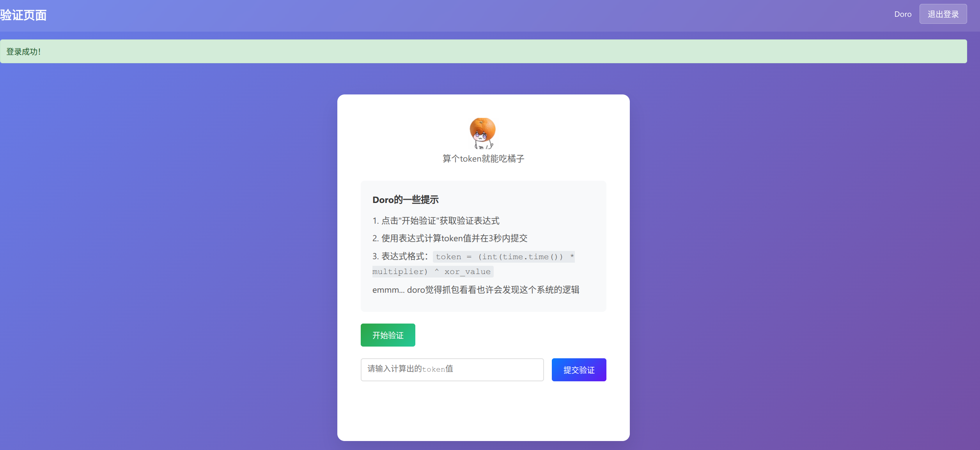Image resolution: width=980 pixels, height=450 pixels.
Task: Click the emmm... doro觉得抓包 hint sentence
Action: click(x=475, y=290)
